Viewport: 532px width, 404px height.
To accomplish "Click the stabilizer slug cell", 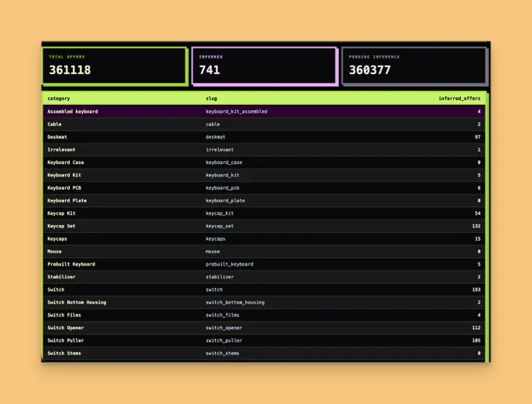I will click(220, 277).
